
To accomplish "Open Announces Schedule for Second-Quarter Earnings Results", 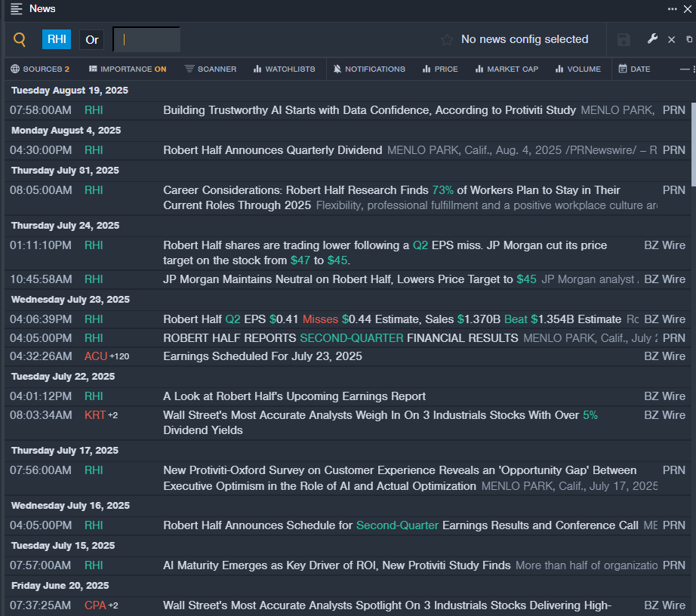I will pyautogui.click(x=401, y=525).
